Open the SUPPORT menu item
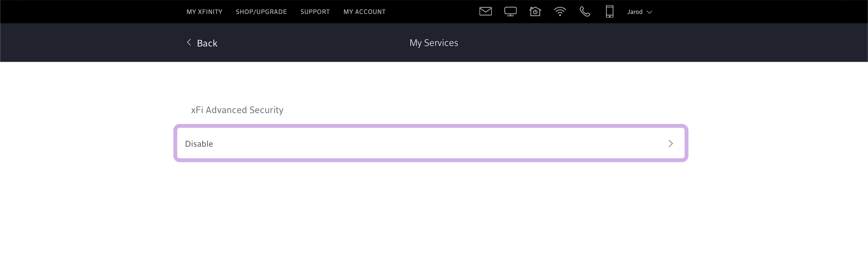 pos(315,12)
